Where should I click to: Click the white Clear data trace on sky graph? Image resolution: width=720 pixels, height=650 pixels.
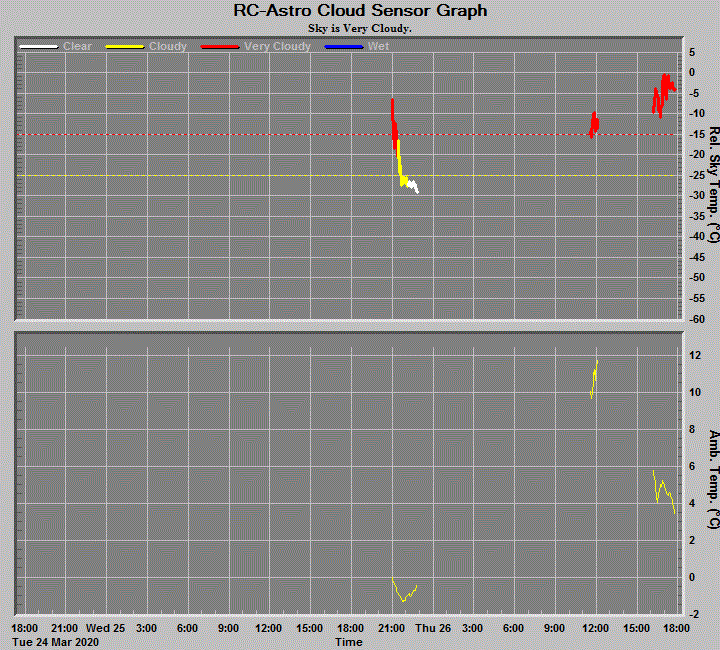click(x=413, y=186)
